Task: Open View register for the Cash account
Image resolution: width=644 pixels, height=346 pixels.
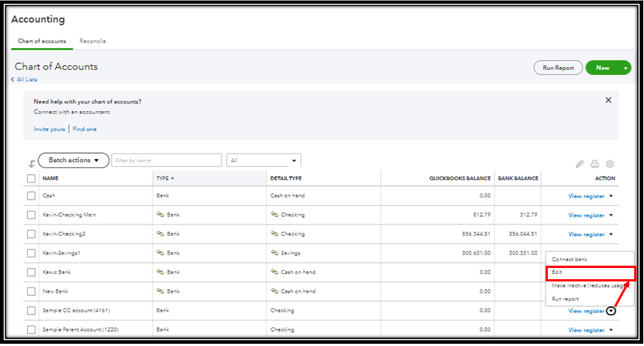Action: click(586, 196)
